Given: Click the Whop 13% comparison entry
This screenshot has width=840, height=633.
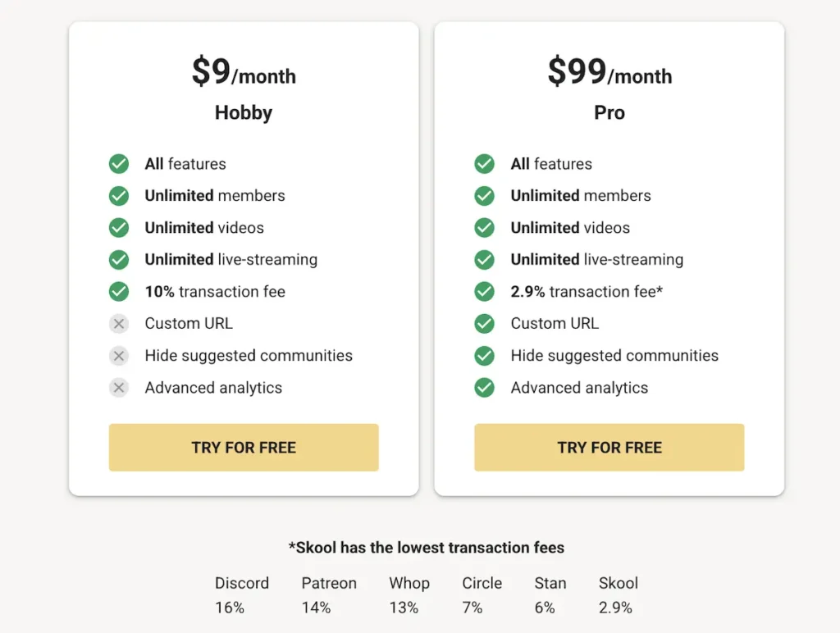Looking at the screenshot, I should (x=409, y=595).
